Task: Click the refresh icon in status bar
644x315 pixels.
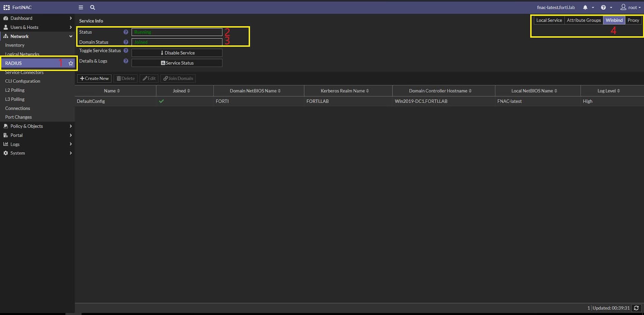Action: pos(636,308)
